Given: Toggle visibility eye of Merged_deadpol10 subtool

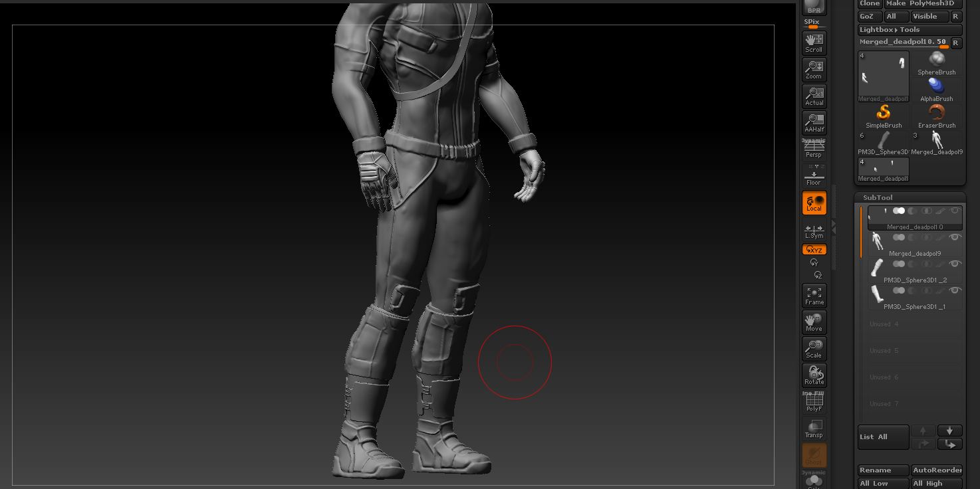Looking at the screenshot, I should click(955, 211).
